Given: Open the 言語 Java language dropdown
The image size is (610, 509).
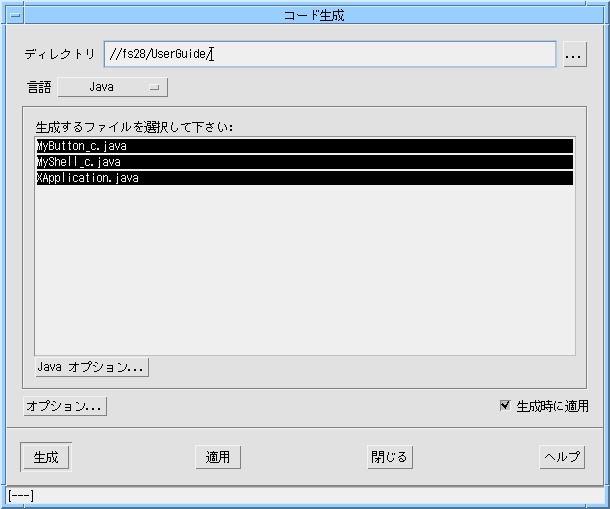Looking at the screenshot, I should click(x=113, y=87).
